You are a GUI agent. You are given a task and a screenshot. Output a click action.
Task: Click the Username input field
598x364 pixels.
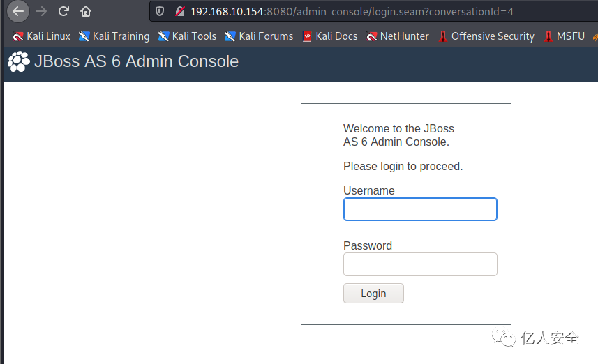point(420,209)
